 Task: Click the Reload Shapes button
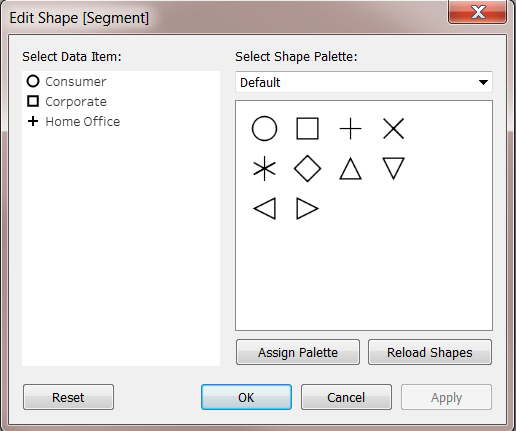[430, 352]
